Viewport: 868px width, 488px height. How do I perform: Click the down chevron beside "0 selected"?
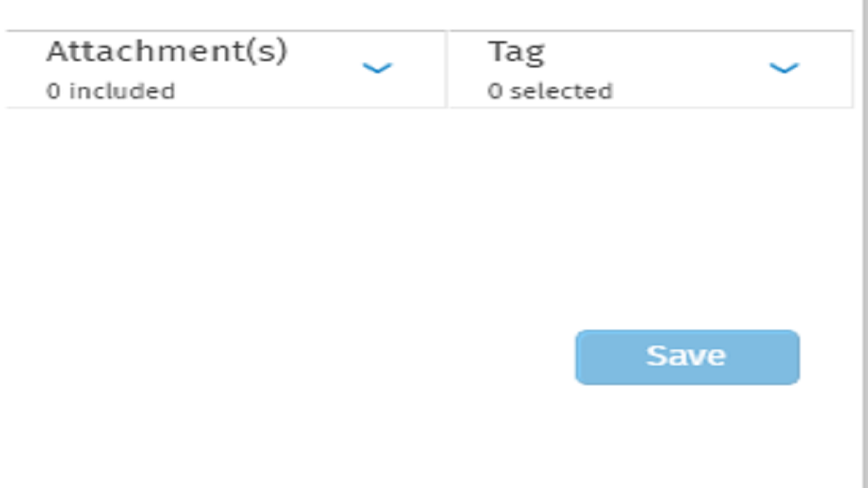tap(783, 68)
